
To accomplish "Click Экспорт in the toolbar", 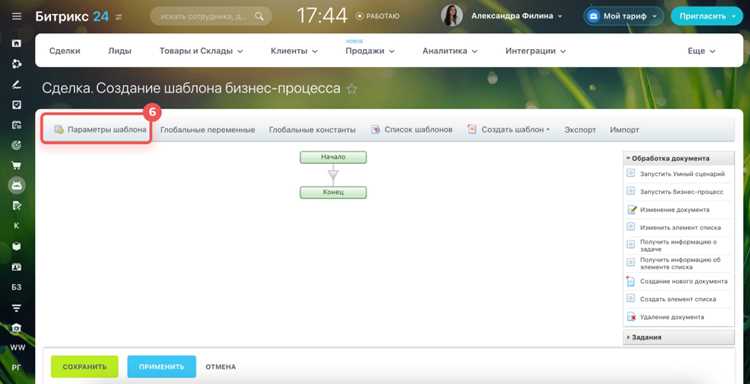I will point(580,130).
